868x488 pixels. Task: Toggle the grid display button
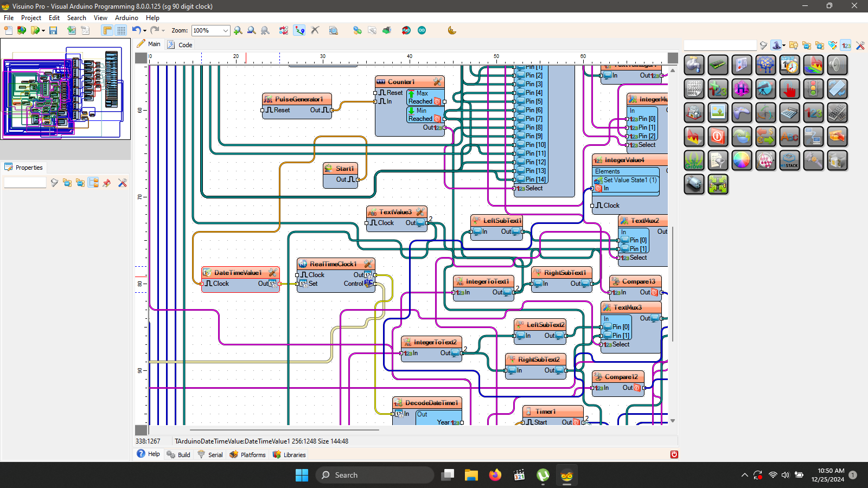(121, 30)
